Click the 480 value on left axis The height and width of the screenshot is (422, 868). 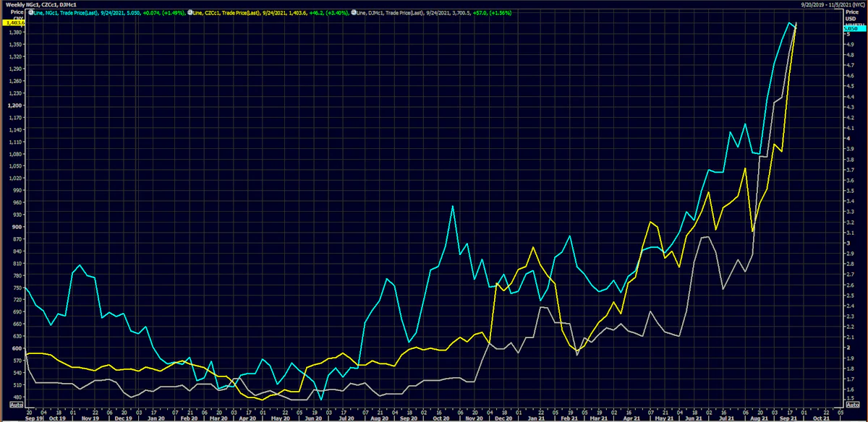[x=17, y=397]
